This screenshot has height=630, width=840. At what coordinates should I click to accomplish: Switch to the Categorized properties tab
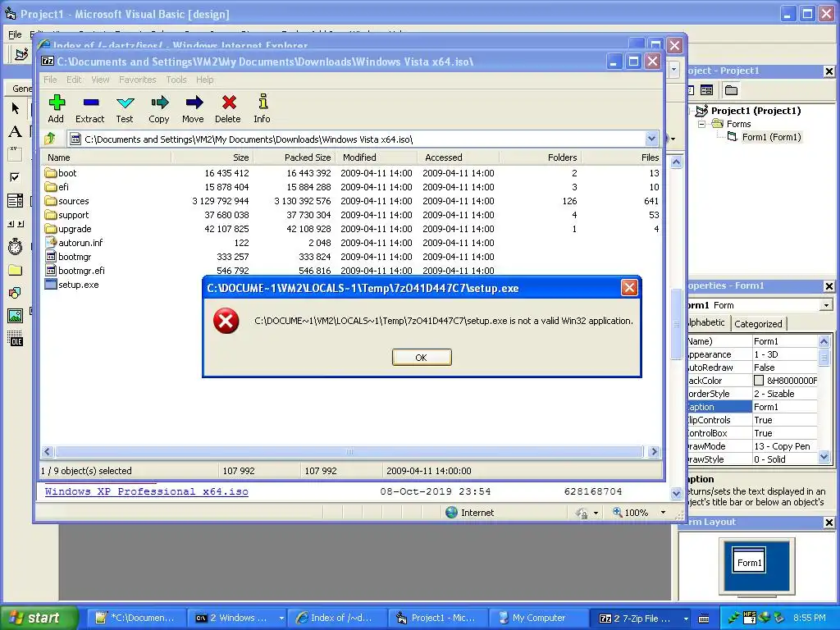pyautogui.click(x=758, y=323)
